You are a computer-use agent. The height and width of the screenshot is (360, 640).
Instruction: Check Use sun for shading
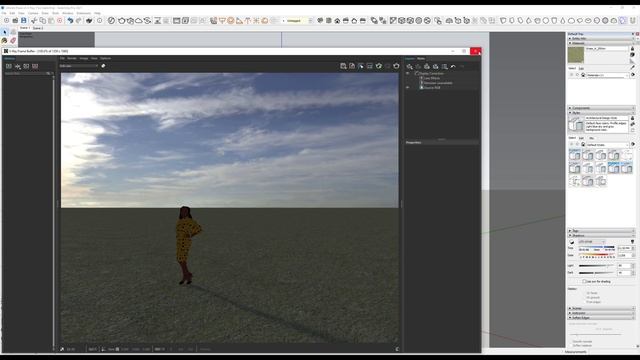(x=584, y=282)
